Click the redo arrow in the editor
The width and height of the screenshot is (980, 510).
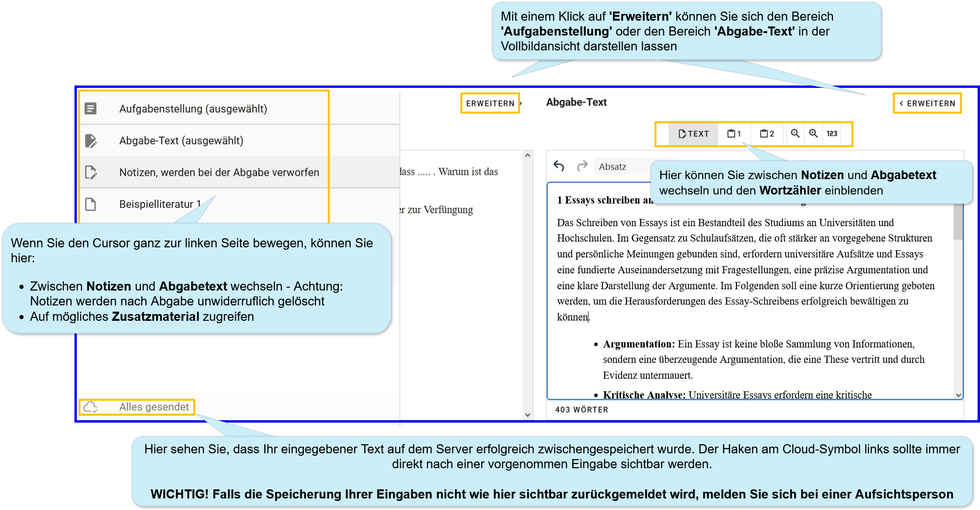point(582,166)
